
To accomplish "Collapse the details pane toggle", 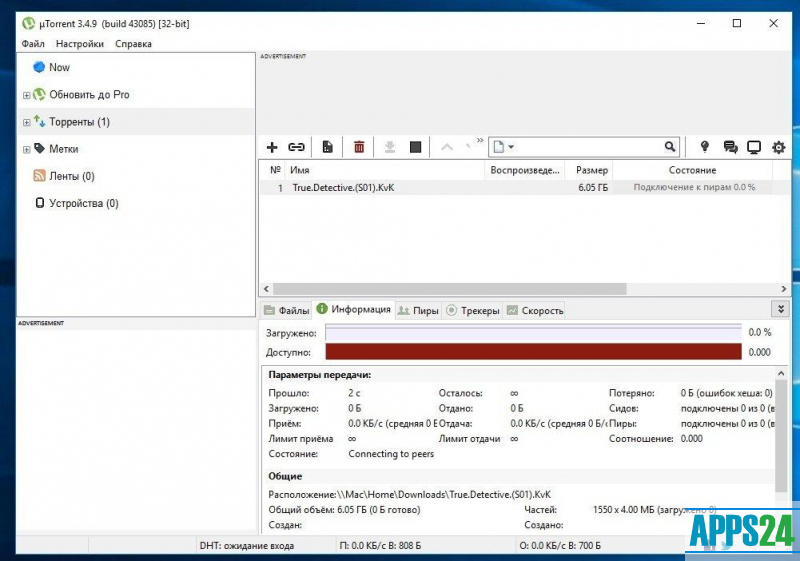I will [x=781, y=309].
